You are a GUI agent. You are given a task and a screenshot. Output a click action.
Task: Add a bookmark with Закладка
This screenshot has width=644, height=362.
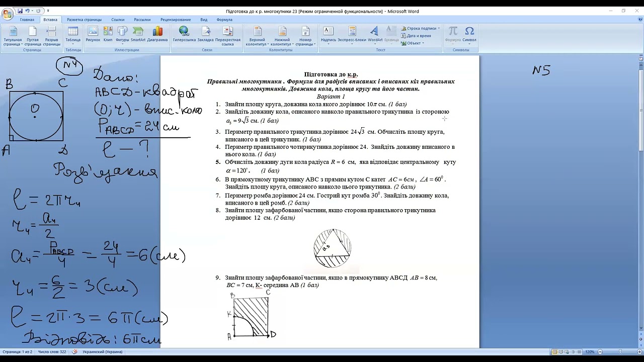(x=205, y=34)
